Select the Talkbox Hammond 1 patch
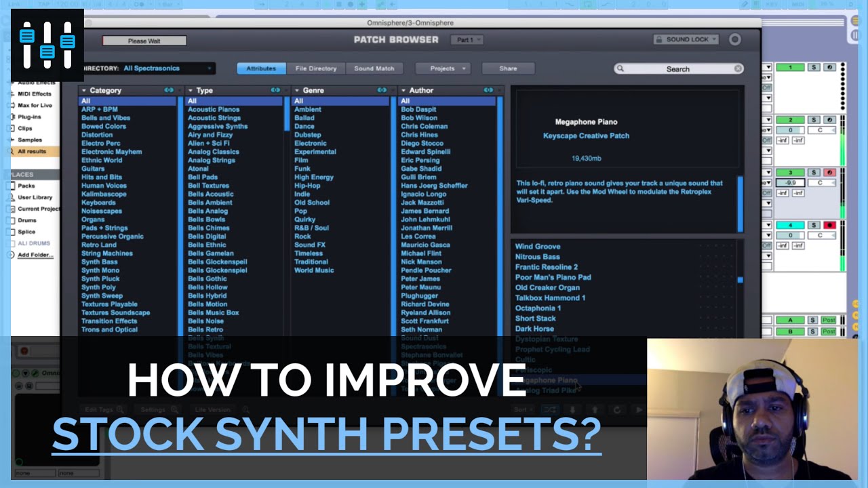868x488 pixels. [x=550, y=298]
